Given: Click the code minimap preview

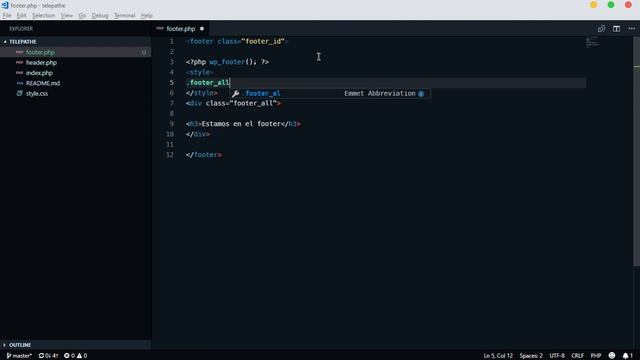Looking at the screenshot, I should point(593,42).
